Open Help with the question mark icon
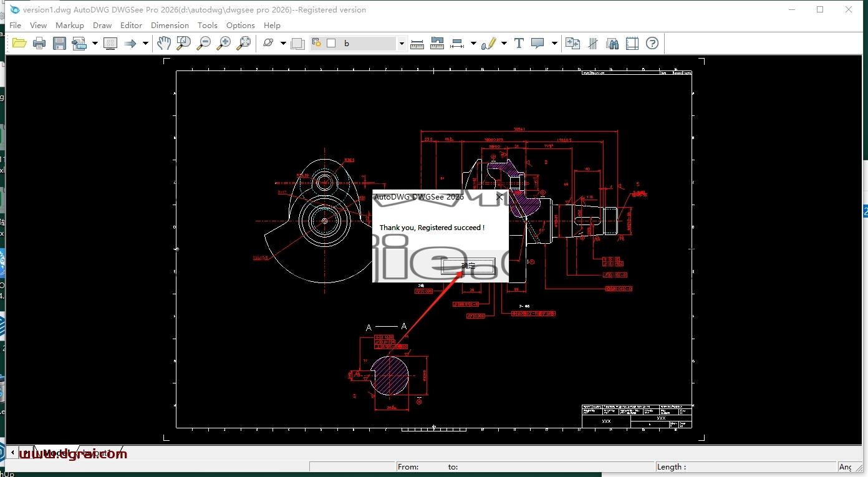 point(652,43)
